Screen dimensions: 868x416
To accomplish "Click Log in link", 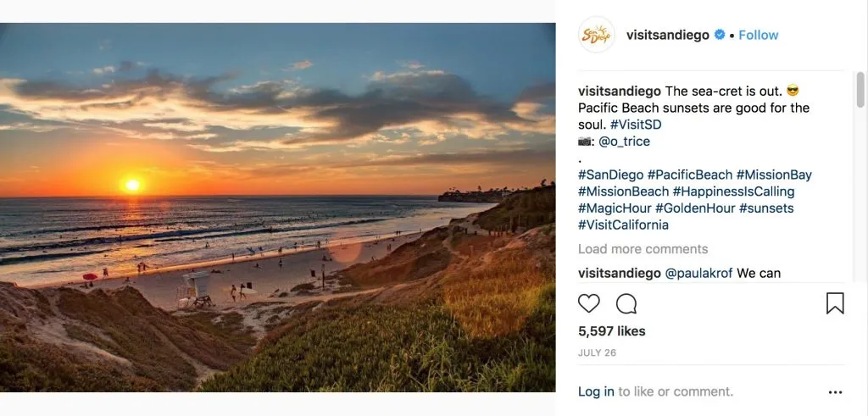I will tap(596, 391).
